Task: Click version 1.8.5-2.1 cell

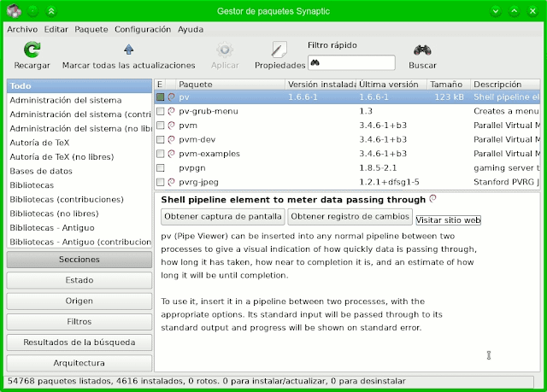Action: 378,168
